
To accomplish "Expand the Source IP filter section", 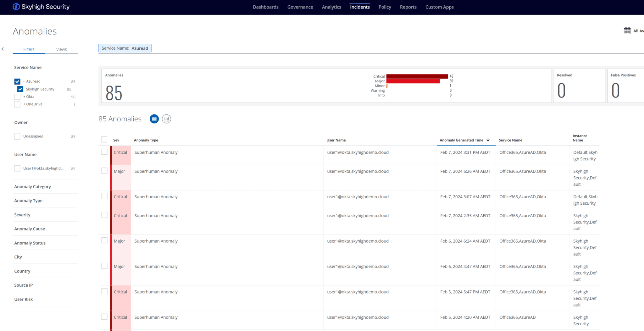I will coord(24,285).
